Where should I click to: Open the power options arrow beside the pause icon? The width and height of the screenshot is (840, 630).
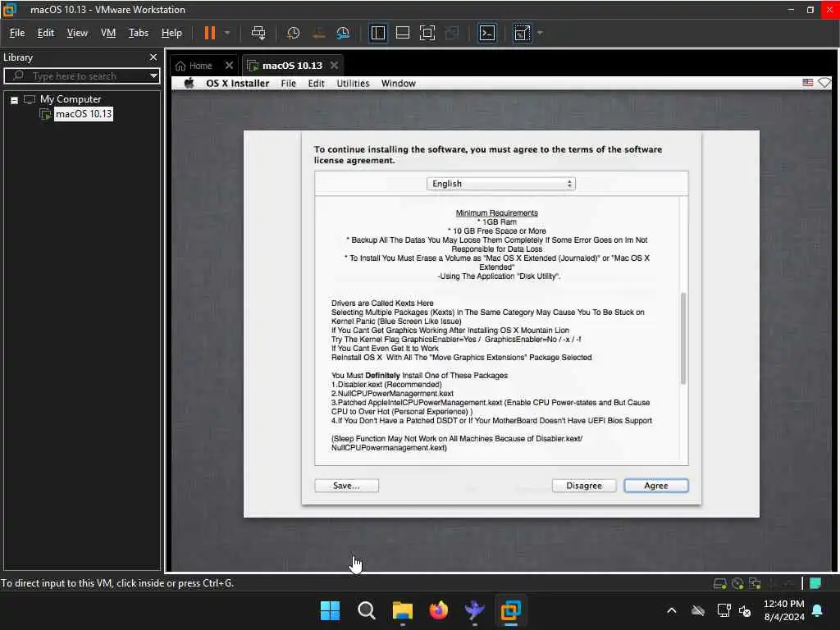tap(227, 33)
